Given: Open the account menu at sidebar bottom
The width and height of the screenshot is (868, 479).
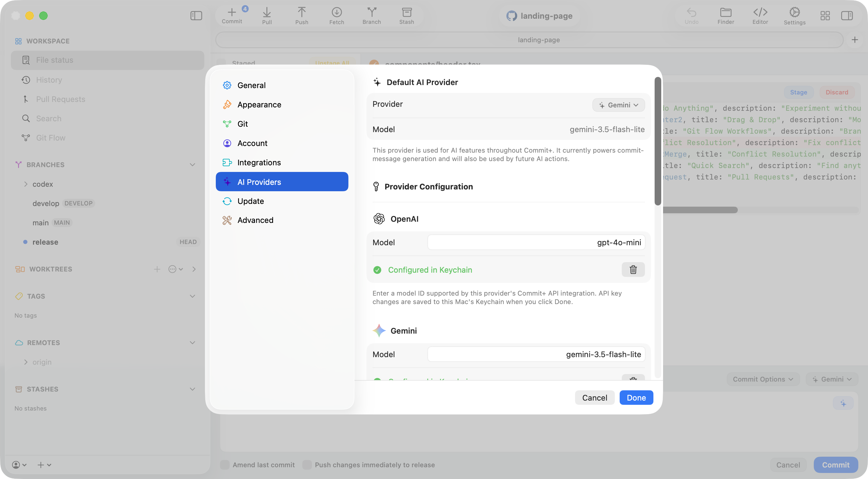Looking at the screenshot, I should pos(19,465).
